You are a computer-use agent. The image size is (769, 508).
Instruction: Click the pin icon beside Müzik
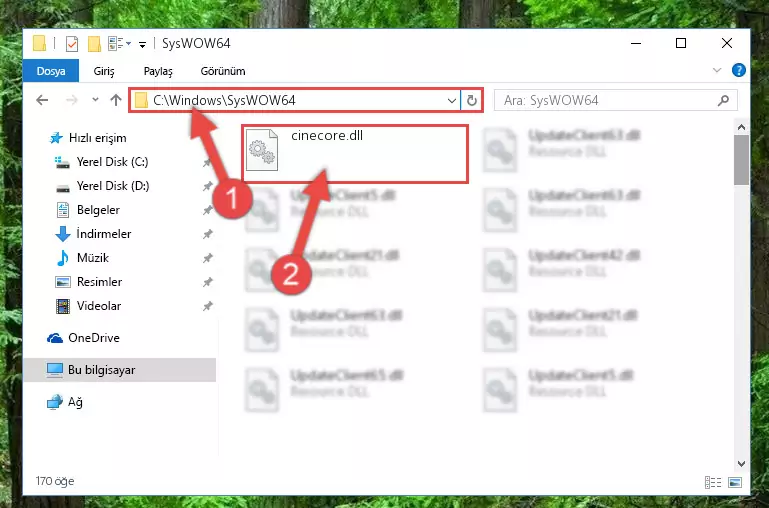pyautogui.click(x=207, y=258)
